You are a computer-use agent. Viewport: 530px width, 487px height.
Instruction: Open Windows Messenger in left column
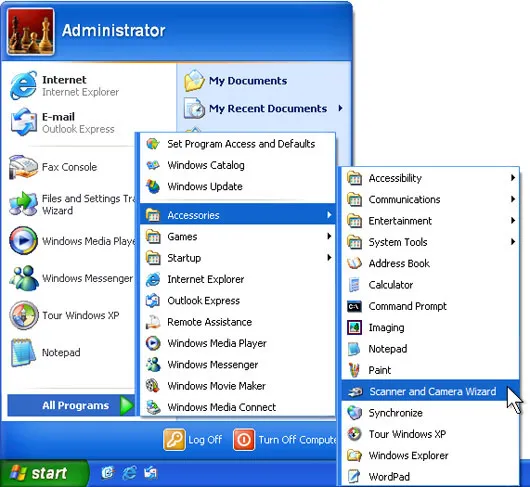click(x=72, y=278)
